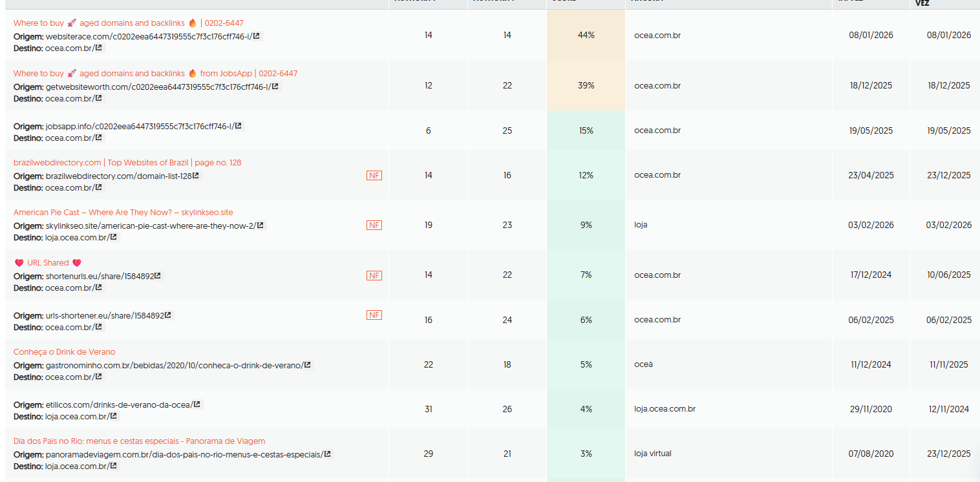Click the NF badge on the urls-shortener.eu row
Screen dimensions: 980x482
374,315
